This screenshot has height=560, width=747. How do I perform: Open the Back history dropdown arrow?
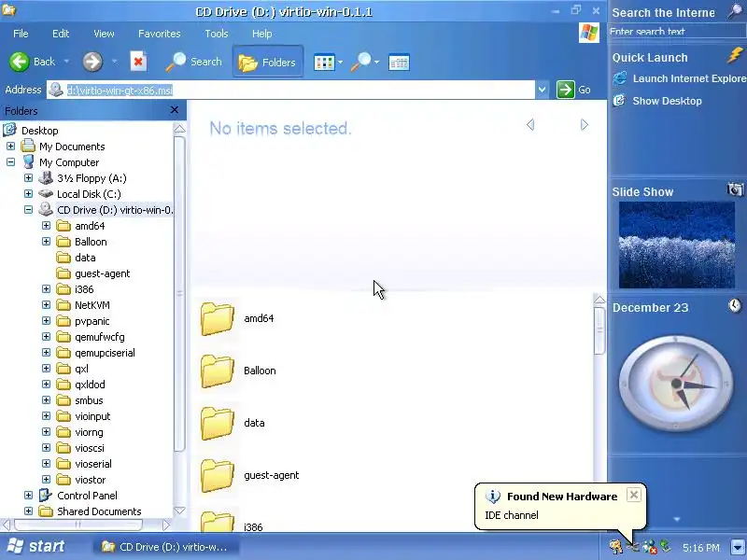coord(66,62)
